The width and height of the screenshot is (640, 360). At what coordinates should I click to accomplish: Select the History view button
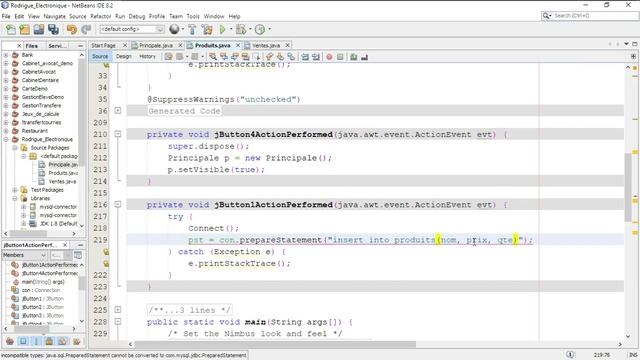pyautogui.click(x=147, y=56)
